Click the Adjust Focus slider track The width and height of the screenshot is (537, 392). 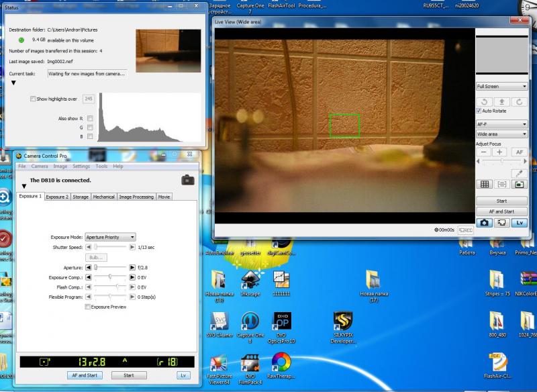click(x=501, y=161)
